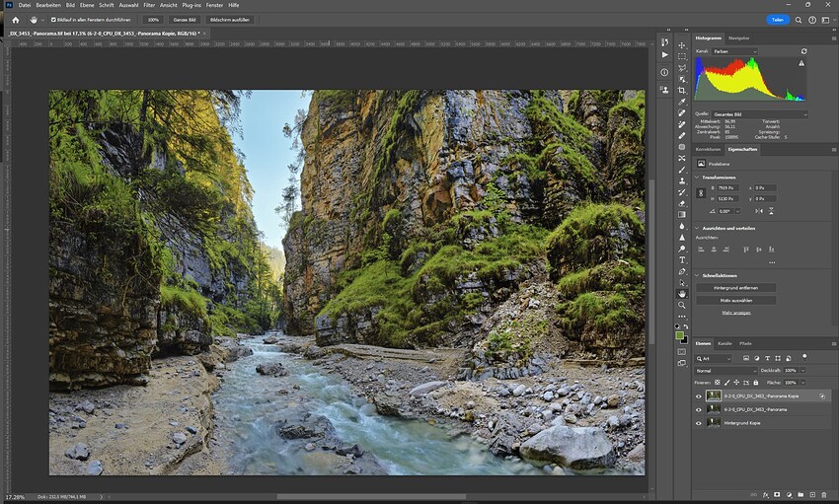Swap foreground and background colors

(686, 326)
